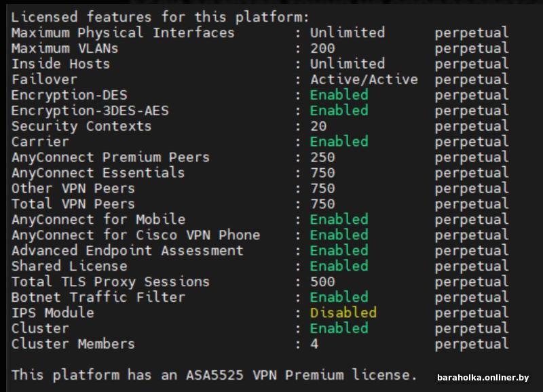
Task: Select the 'Security Contexts' label
Action: [81, 126]
